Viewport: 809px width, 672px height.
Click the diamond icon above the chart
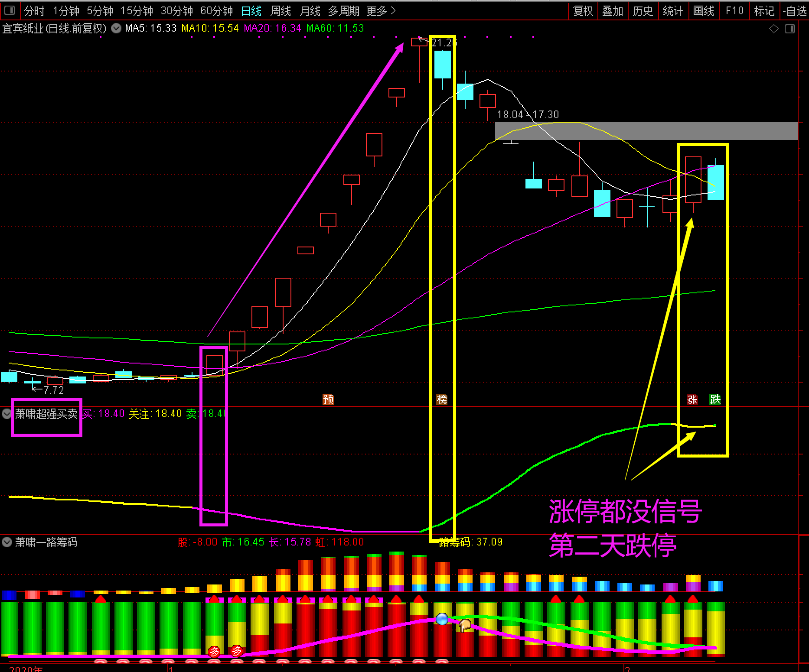pyautogui.click(x=773, y=29)
